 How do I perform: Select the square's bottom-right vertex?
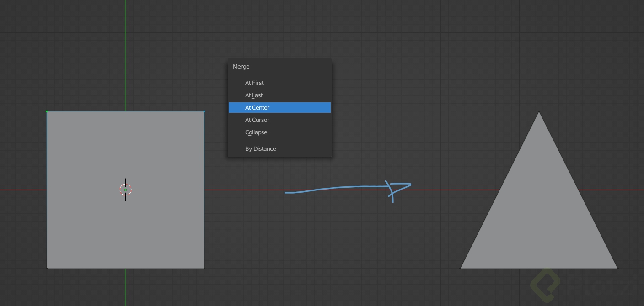pyautogui.click(x=204, y=268)
